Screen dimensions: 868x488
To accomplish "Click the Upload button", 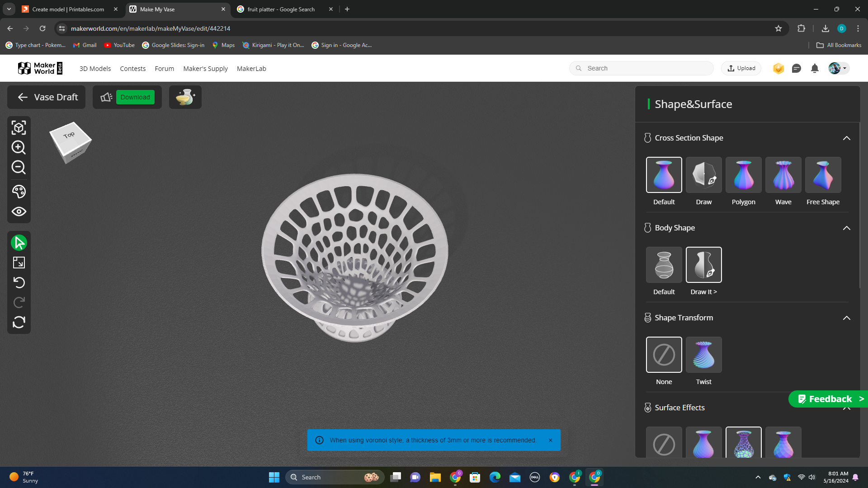I will tap(741, 68).
